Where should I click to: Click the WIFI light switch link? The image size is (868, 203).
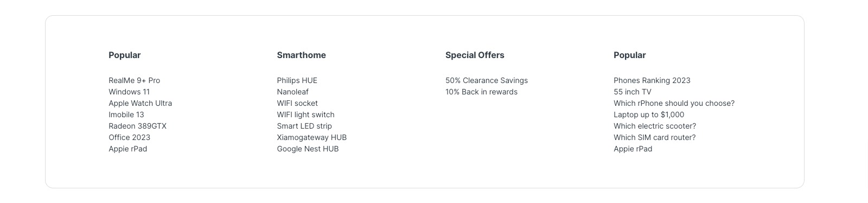305,115
